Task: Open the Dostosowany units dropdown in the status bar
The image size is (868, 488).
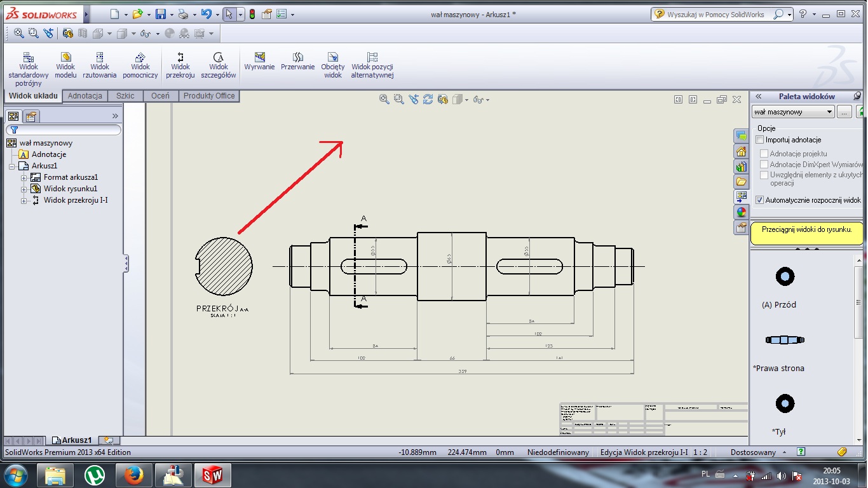Action: 785,452
